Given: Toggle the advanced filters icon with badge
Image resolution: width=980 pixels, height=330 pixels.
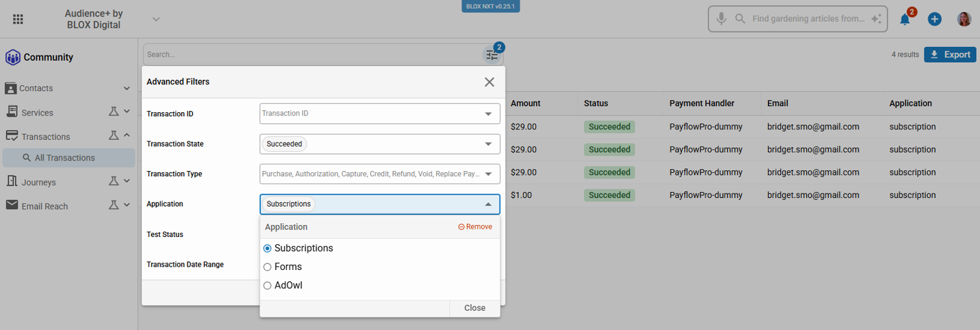Looking at the screenshot, I should pos(492,55).
